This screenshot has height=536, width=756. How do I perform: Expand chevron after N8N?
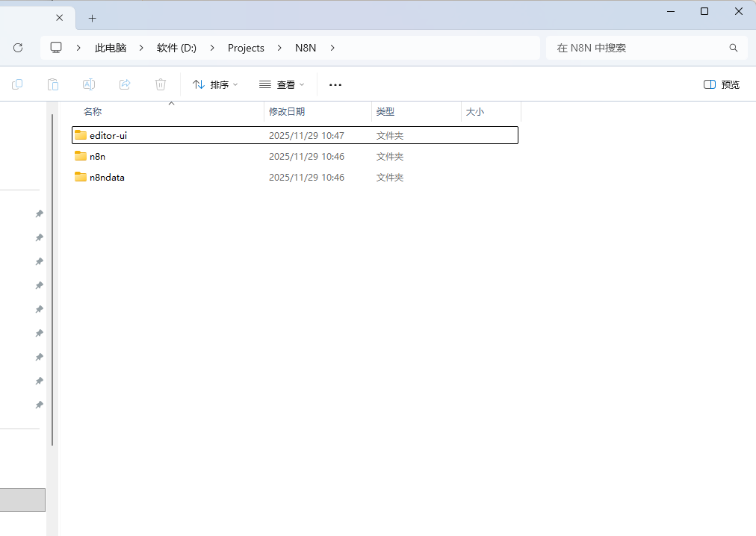pos(332,48)
